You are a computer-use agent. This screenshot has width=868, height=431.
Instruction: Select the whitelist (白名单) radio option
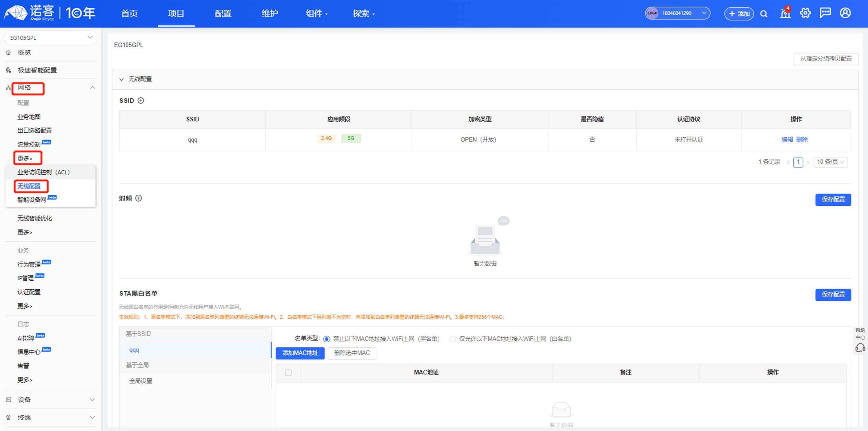(452, 339)
